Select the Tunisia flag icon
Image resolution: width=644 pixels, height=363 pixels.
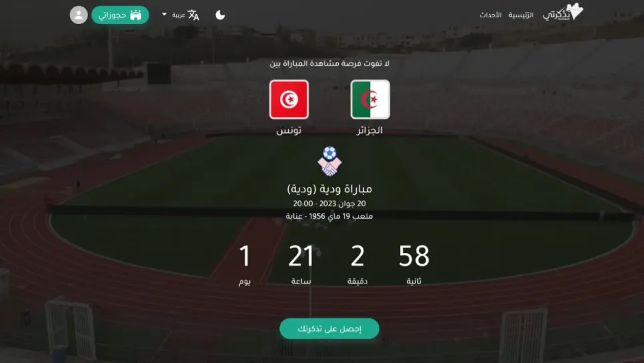289,99
